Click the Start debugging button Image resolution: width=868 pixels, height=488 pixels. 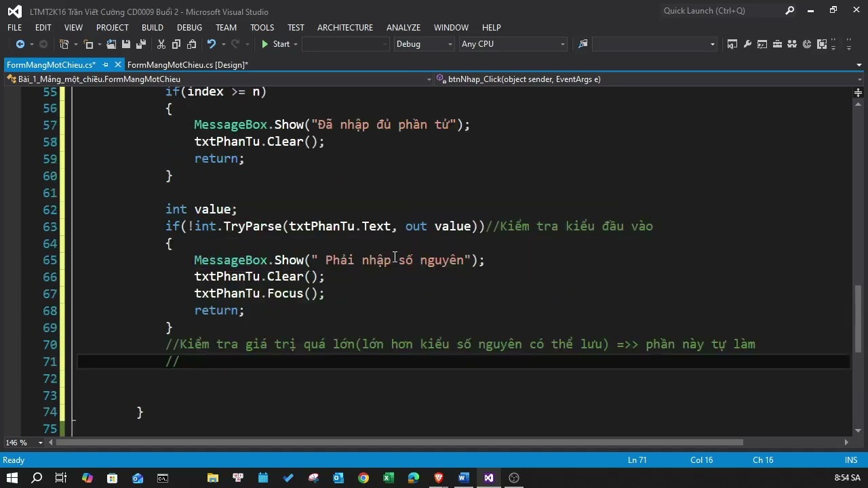coord(275,44)
